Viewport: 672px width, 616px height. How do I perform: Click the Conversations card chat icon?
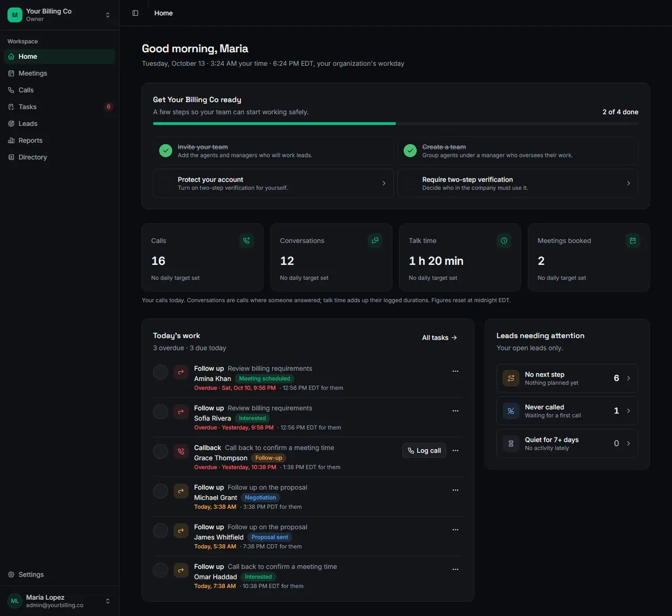pos(375,241)
